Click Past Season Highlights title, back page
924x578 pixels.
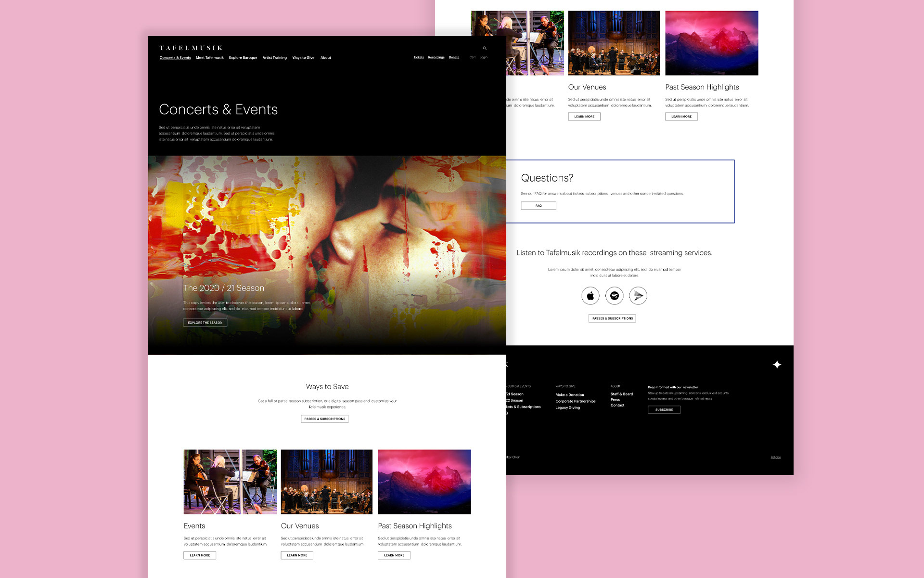point(702,87)
